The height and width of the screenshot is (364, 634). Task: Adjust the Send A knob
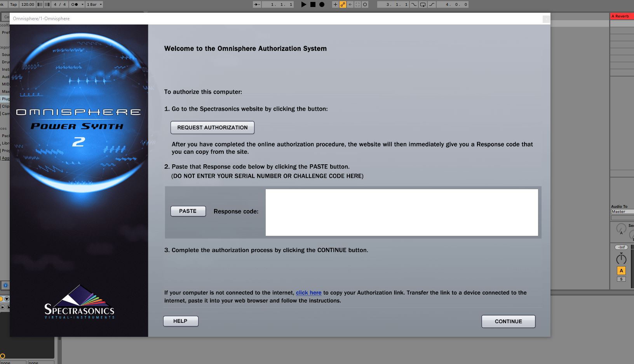coord(621,228)
